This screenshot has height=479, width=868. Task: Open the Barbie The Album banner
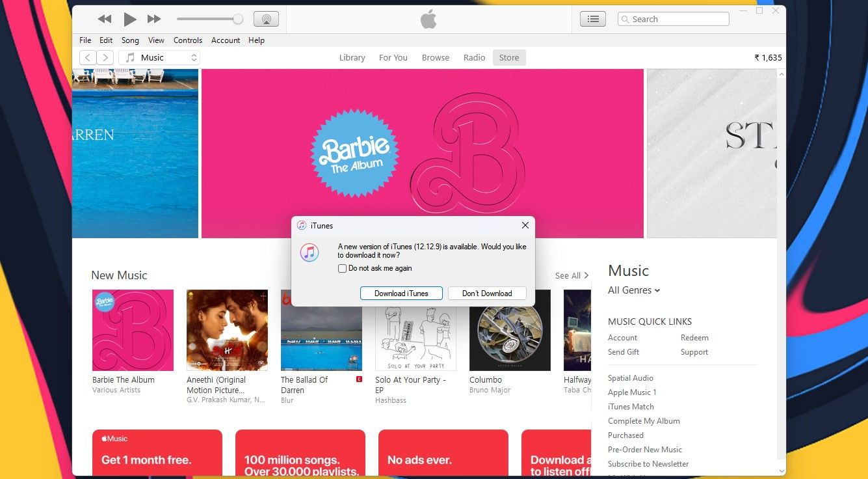[x=423, y=154]
